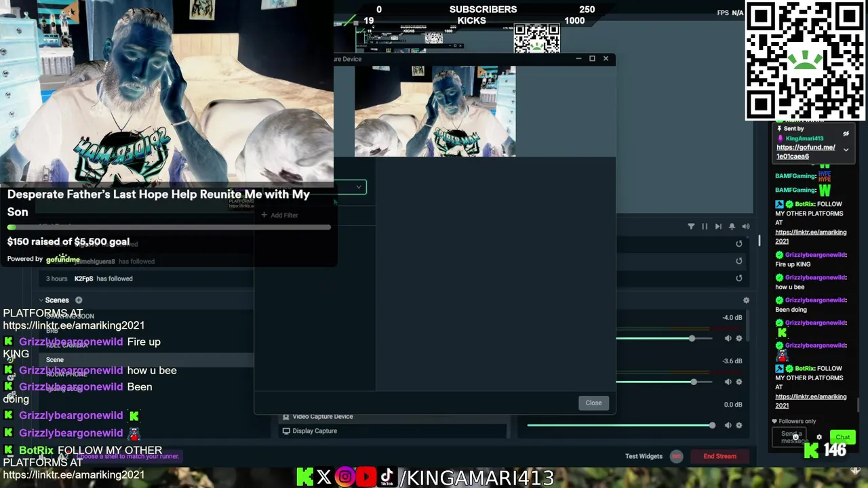
Task: Collapse the Scenes section
Action: pyautogui.click(x=41, y=300)
